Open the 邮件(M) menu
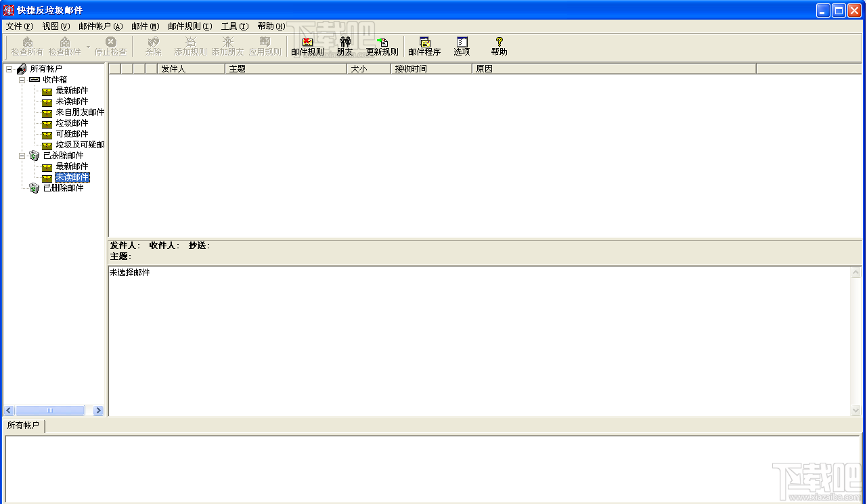Screen dimensions: 867x504 [145, 26]
